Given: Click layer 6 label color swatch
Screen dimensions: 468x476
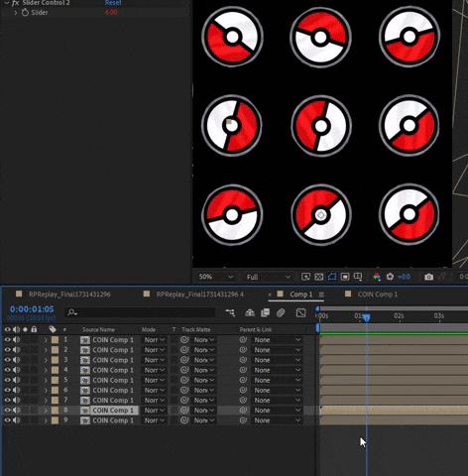Looking at the screenshot, I should (x=55, y=390).
